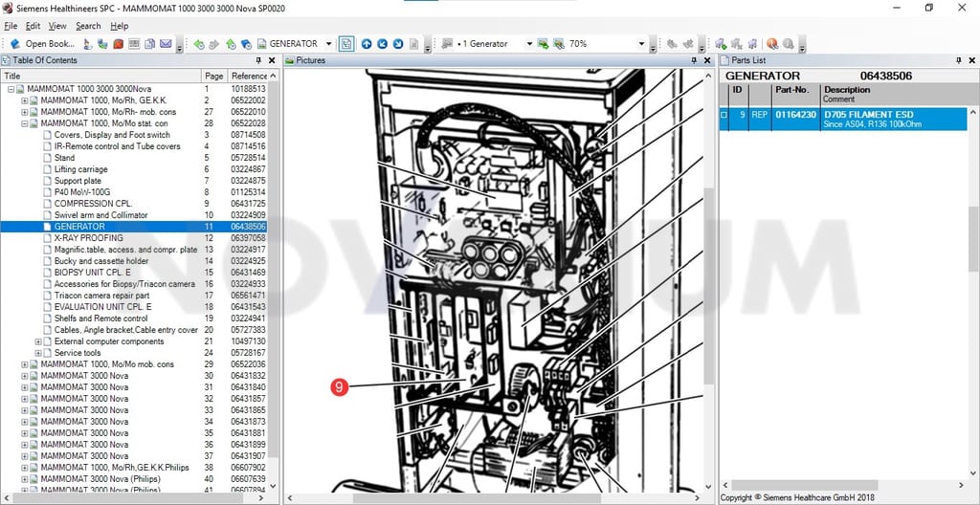The height and width of the screenshot is (505, 980).
Task: Click the green back arrow icon
Action: coord(199,44)
